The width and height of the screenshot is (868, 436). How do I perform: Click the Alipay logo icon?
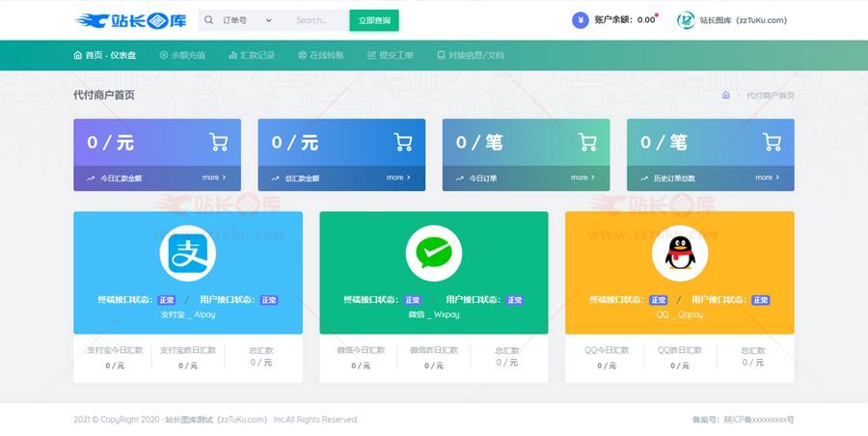coord(188,254)
